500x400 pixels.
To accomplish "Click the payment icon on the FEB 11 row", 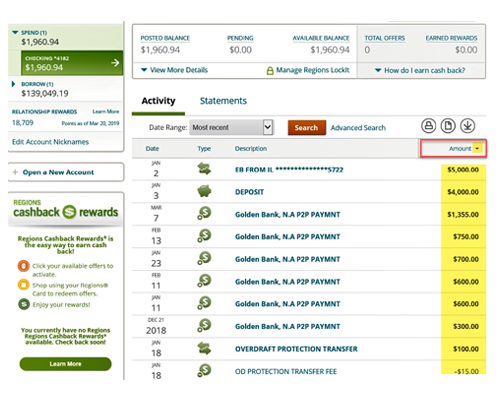I will [204, 281].
